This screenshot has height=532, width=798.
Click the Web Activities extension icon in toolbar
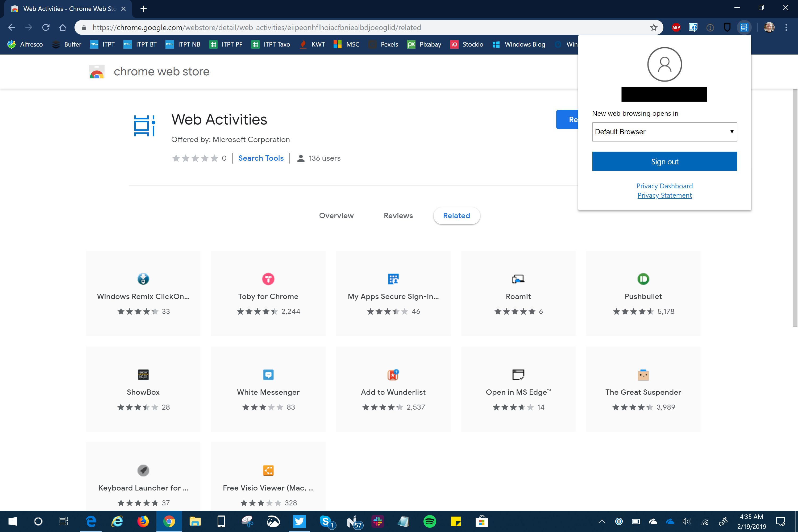pyautogui.click(x=744, y=27)
